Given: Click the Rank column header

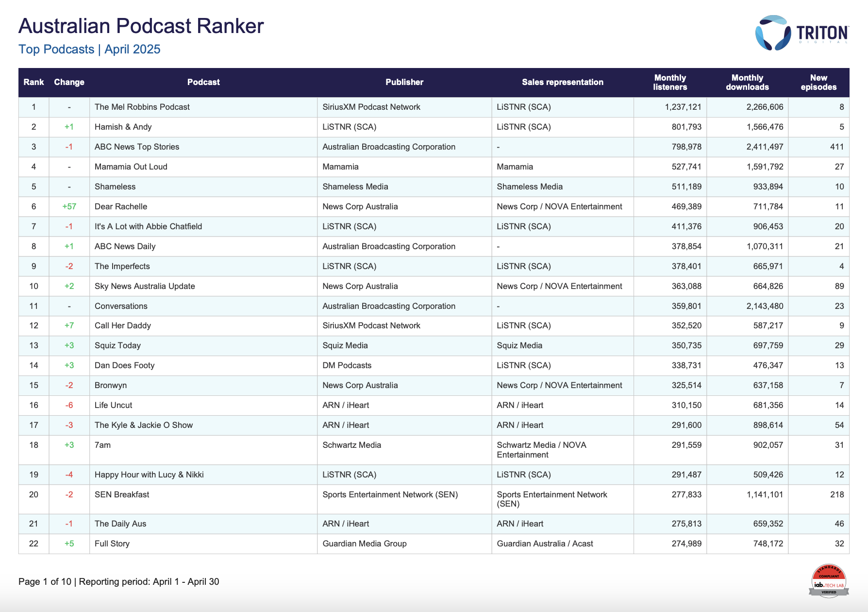Looking at the screenshot, I should 33,82.
